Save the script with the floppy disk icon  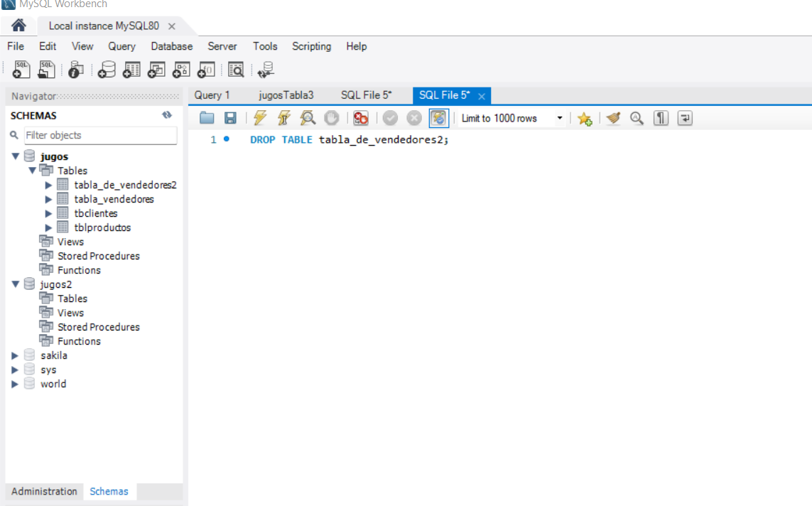tap(230, 118)
